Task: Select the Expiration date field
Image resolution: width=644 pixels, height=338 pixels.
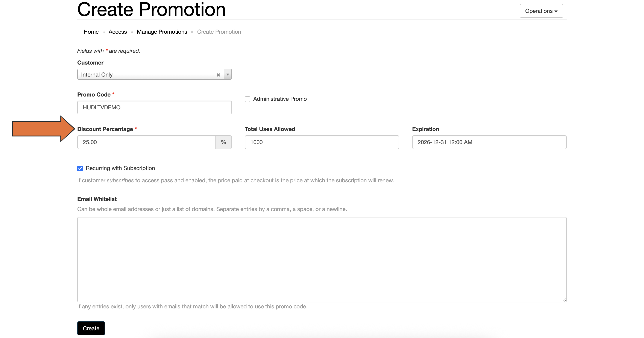Action: (x=489, y=142)
